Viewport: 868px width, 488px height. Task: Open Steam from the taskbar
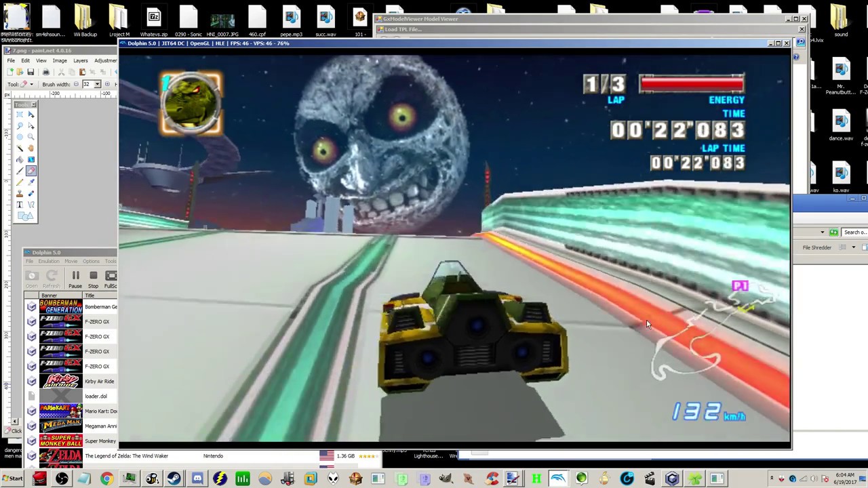[174, 479]
